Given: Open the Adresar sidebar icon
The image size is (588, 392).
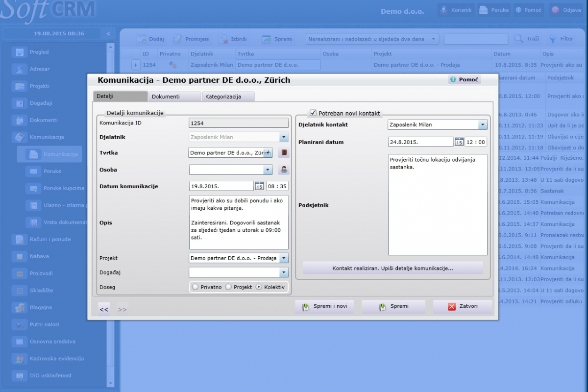Looking at the screenshot, I should pyautogui.click(x=20, y=69).
